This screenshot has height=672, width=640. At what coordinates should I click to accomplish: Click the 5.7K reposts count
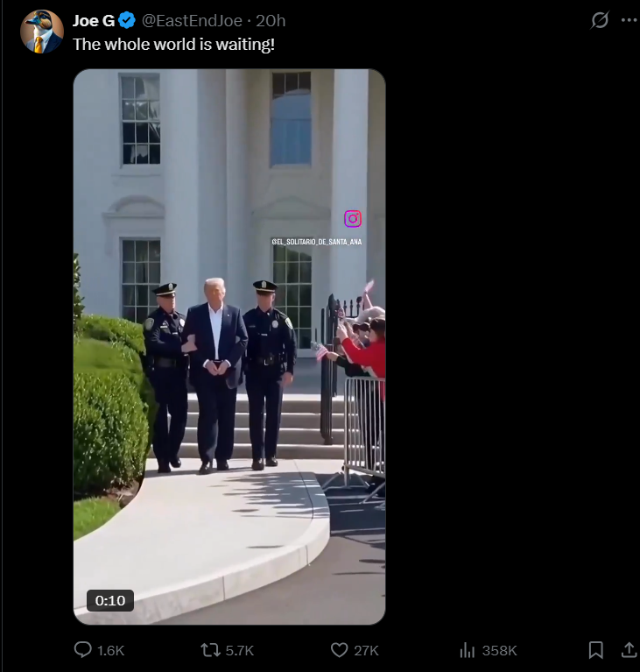point(240,651)
